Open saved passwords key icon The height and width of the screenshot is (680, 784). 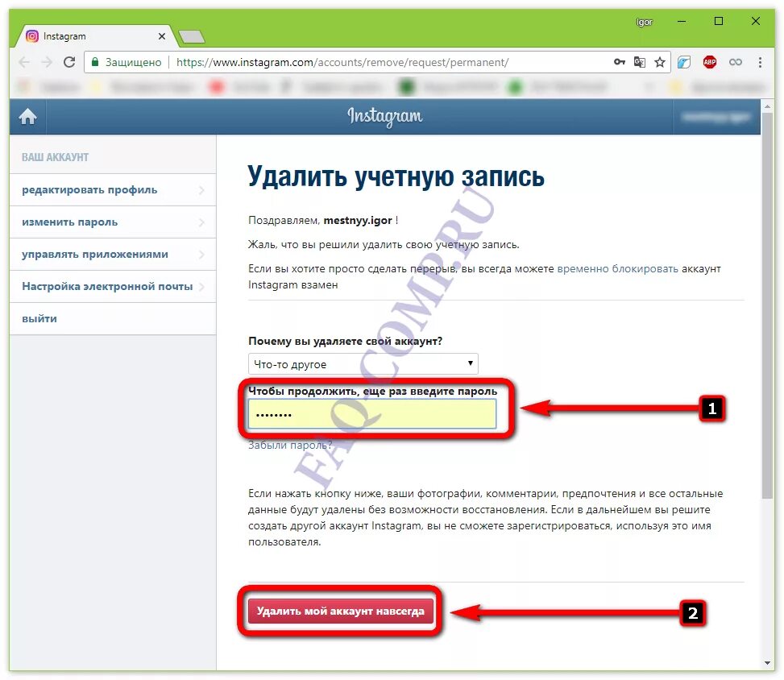click(x=620, y=62)
